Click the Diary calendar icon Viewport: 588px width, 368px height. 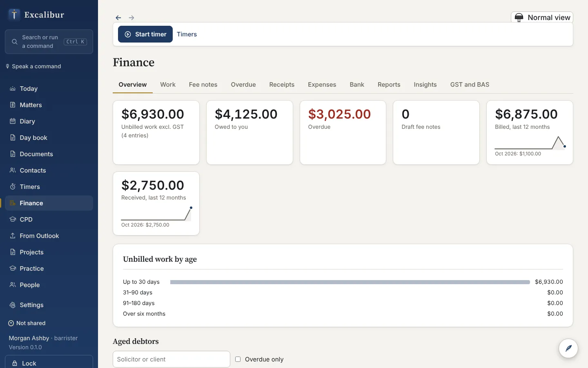(x=13, y=121)
